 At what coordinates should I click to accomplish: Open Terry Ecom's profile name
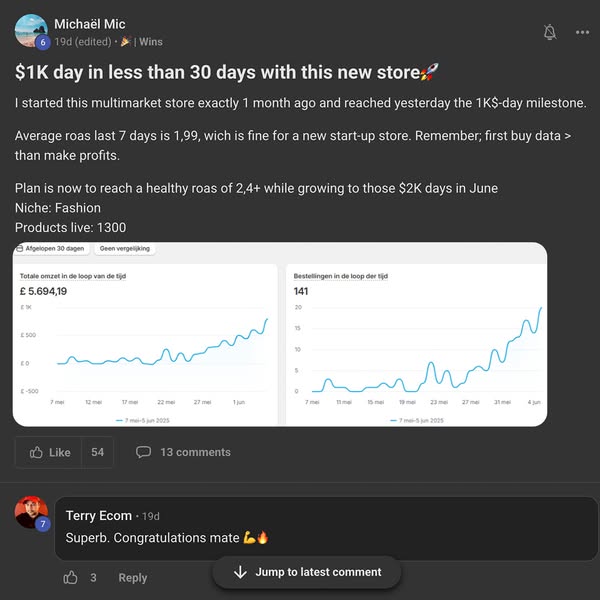pos(98,516)
